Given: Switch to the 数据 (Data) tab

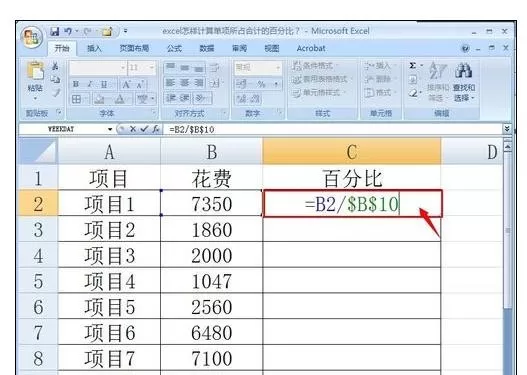Looking at the screenshot, I should [x=207, y=48].
